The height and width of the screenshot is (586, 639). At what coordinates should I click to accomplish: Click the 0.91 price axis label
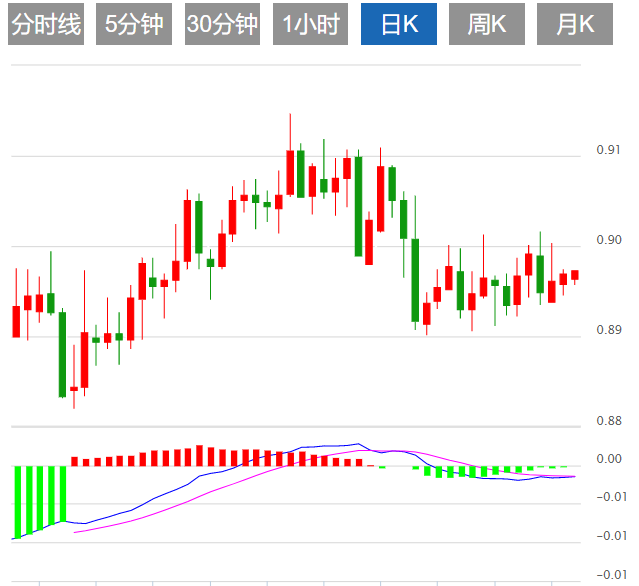[609, 150]
